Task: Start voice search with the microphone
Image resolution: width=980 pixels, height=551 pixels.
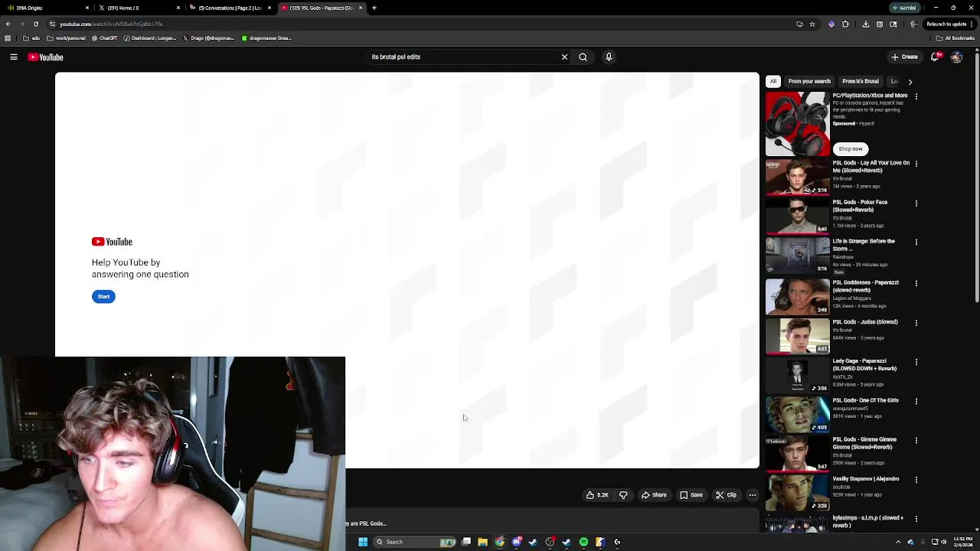Action: [609, 57]
